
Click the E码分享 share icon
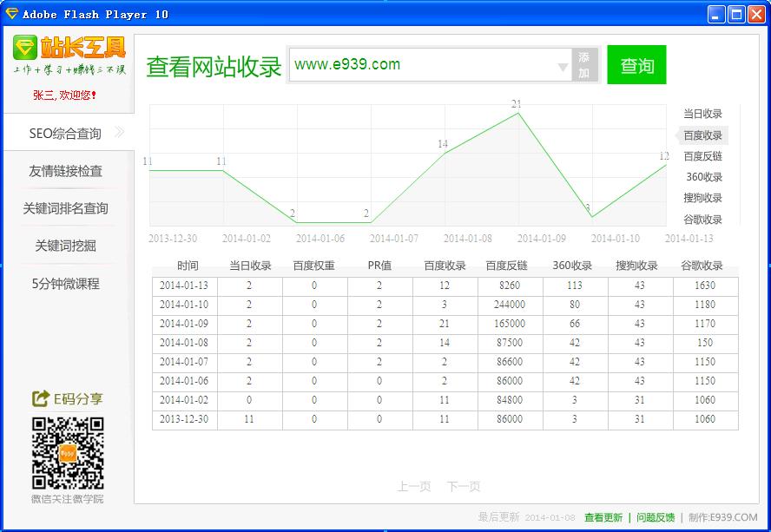[40, 399]
